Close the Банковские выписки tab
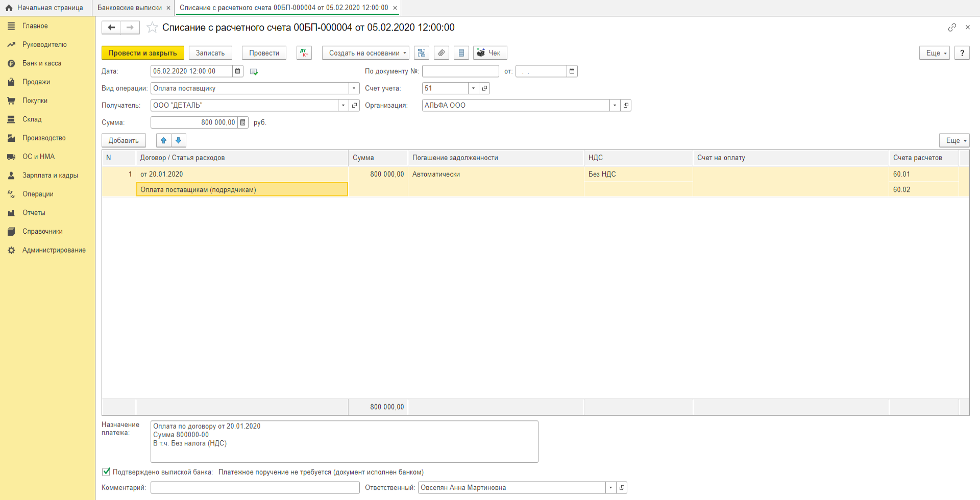The height and width of the screenshot is (500, 980). pyautogui.click(x=168, y=8)
